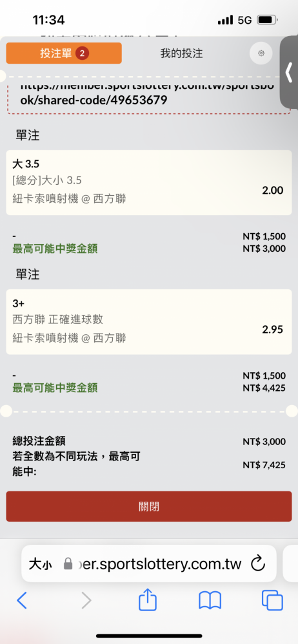The height and width of the screenshot is (644, 298).
Task: Select the 大 3.5 bet card
Action: pos(149,182)
